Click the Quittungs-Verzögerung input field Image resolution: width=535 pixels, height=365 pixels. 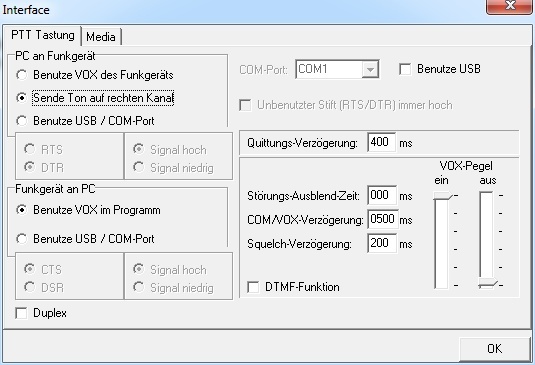pyautogui.click(x=382, y=142)
